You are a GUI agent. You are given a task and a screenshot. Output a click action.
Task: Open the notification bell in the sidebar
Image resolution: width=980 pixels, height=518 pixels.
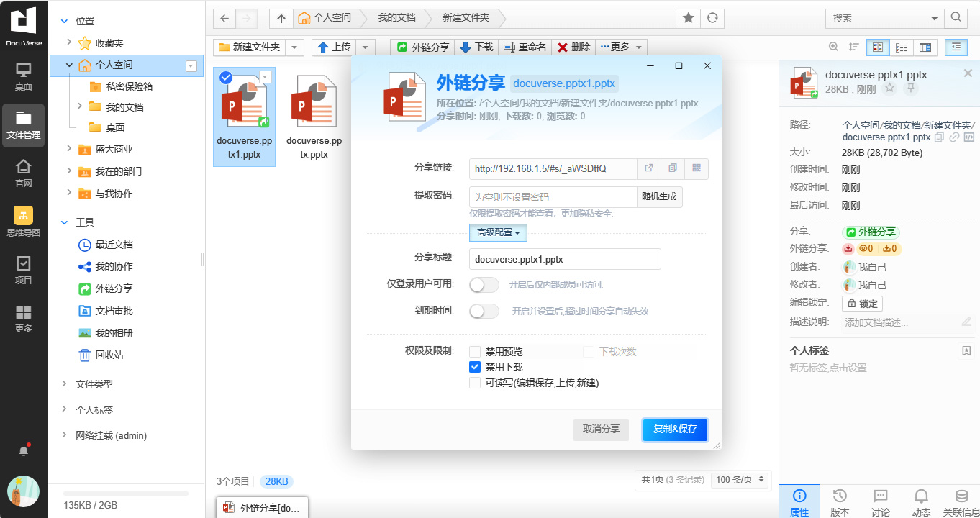pos(24,450)
